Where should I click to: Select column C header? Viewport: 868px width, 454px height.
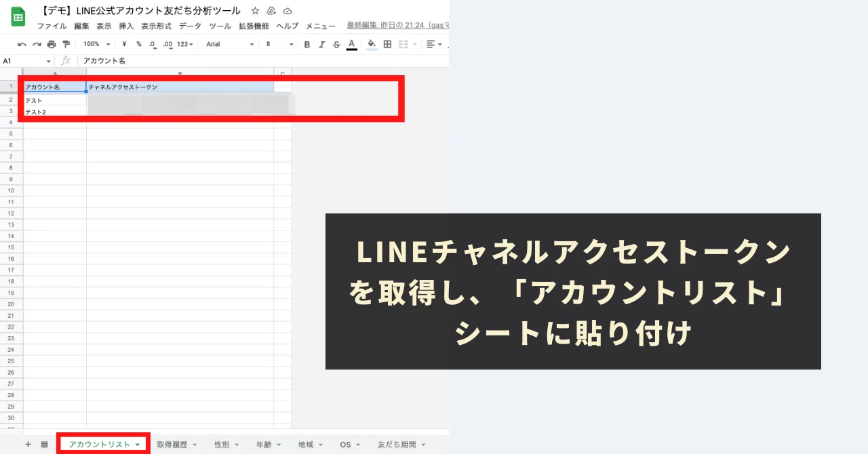(x=283, y=73)
